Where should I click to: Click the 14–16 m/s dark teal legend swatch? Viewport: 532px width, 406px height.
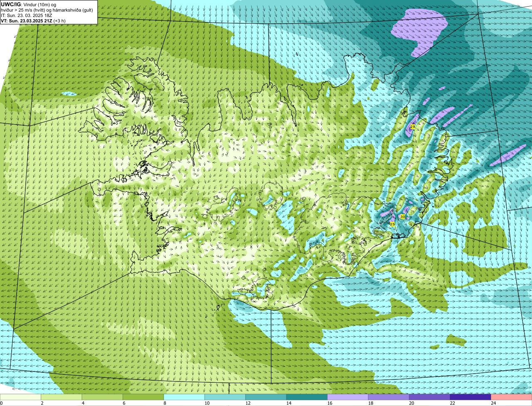click(x=307, y=397)
